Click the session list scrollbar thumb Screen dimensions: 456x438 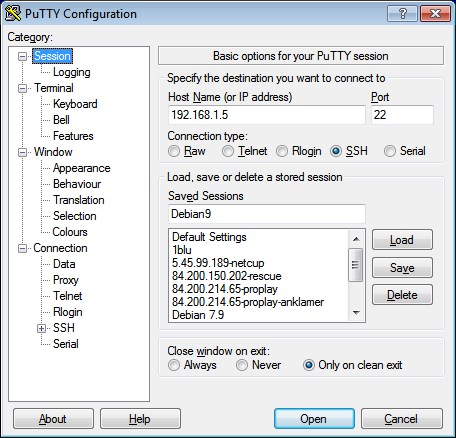pos(355,265)
